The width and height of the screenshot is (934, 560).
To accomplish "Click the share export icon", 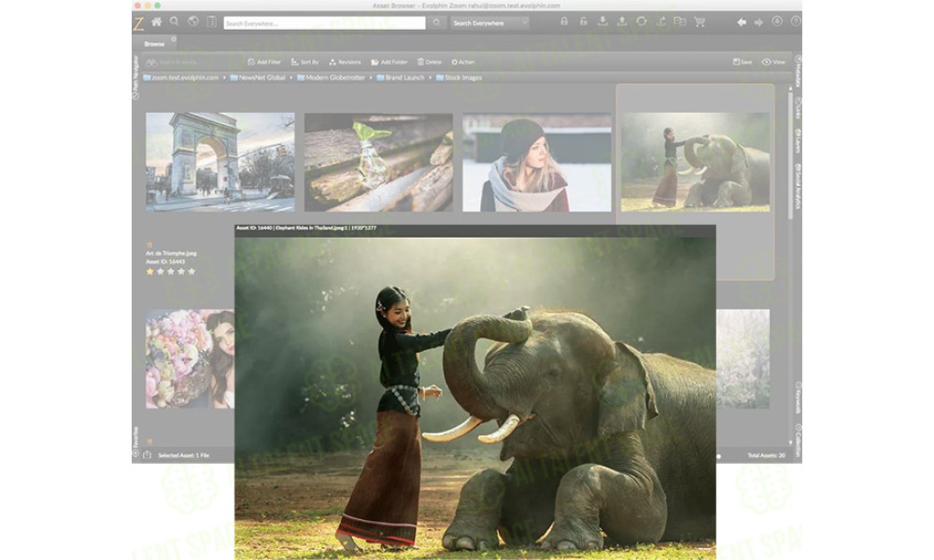I will [660, 21].
